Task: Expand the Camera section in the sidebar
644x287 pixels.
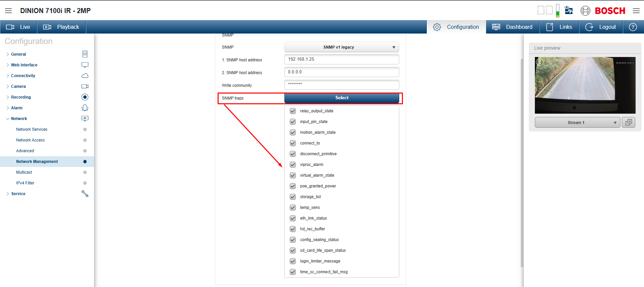Action: pos(18,87)
